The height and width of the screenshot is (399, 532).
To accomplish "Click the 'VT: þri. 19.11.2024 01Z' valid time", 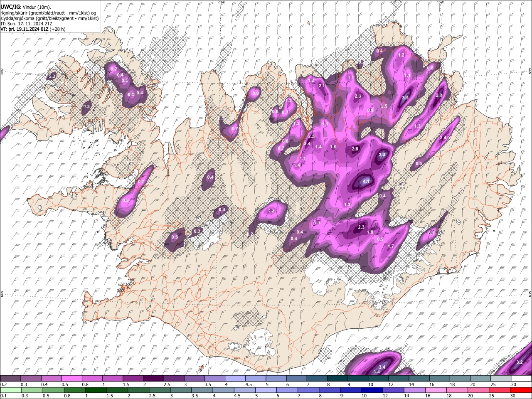I will pyautogui.click(x=25, y=30).
